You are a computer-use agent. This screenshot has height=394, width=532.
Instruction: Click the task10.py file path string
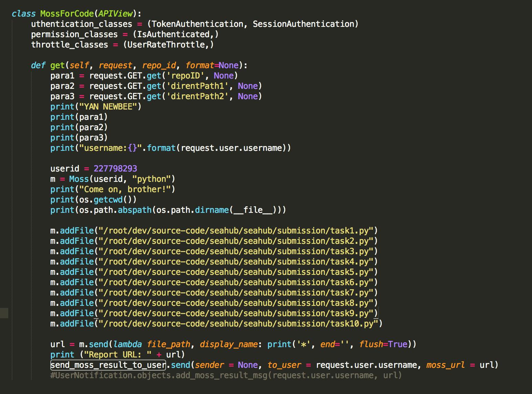click(238, 324)
